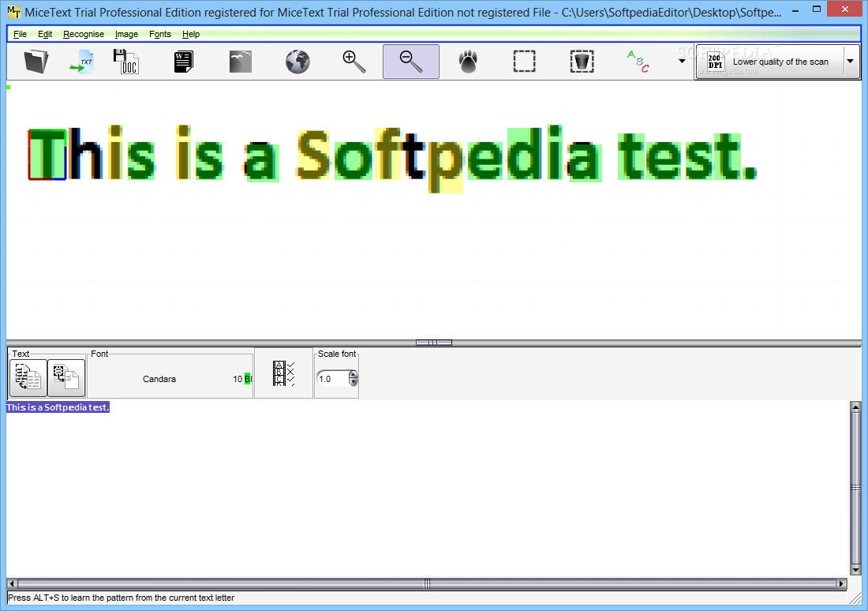868x611 pixels.
Task: Maximize the MiceText window
Action: 817,9
